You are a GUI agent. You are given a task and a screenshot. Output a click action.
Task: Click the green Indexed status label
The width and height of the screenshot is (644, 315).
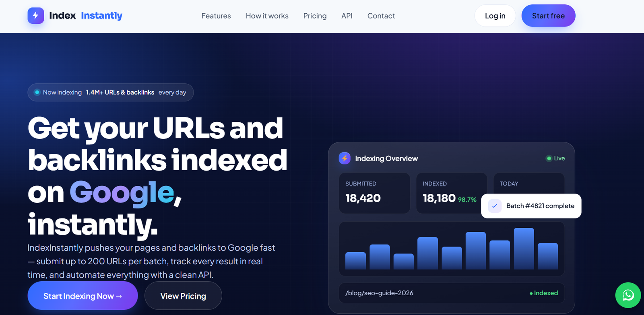[x=544, y=293]
